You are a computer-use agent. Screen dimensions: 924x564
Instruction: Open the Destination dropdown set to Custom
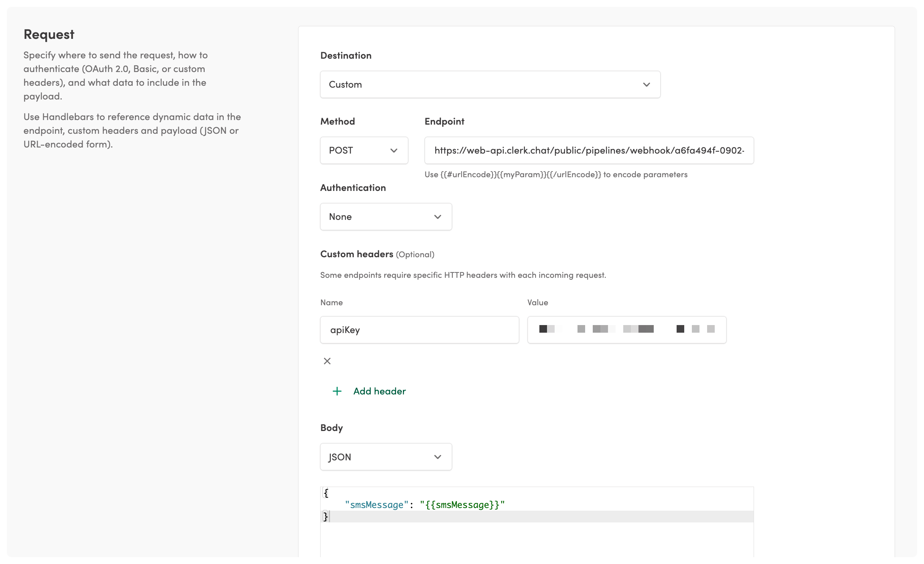pyautogui.click(x=490, y=84)
